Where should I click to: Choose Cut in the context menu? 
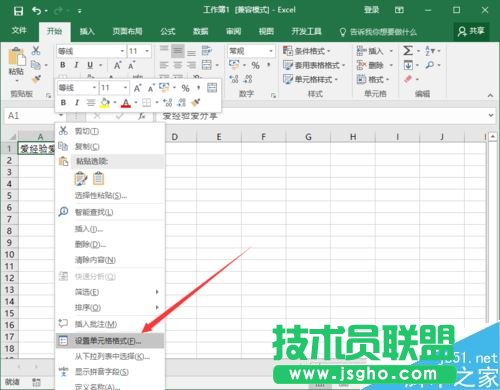(110, 131)
